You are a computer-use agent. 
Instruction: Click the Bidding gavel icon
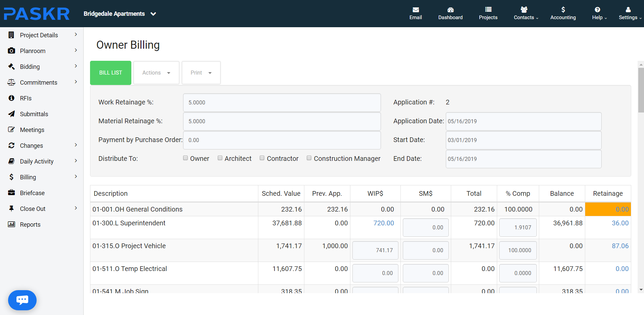tap(11, 66)
